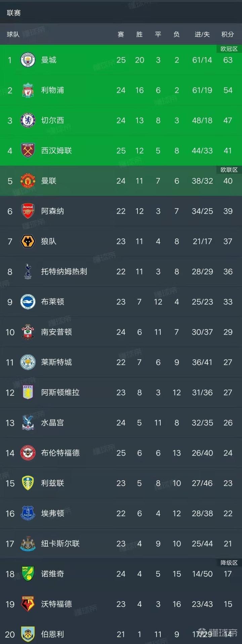Select the 水晶宫 team name
Screen dimensions: 242x644
52,423
